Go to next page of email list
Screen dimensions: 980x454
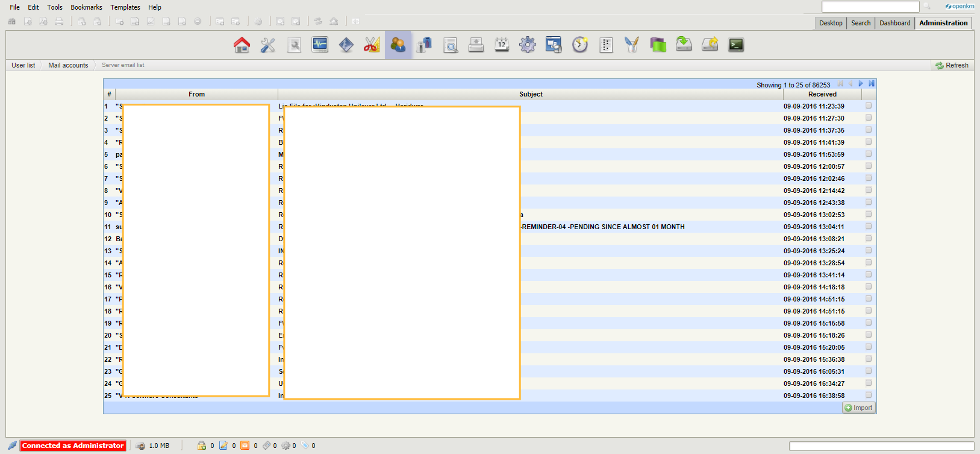(x=861, y=84)
